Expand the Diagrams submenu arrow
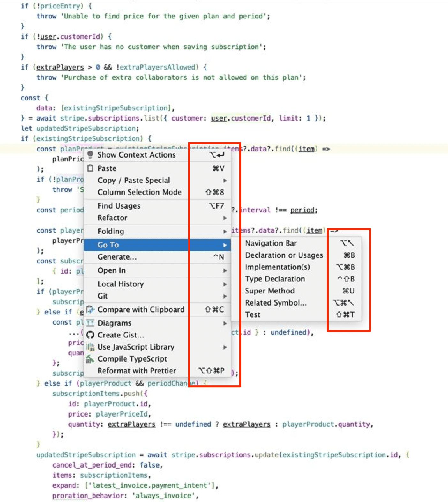The height and width of the screenshot is (502, 448). pos(225,323)
